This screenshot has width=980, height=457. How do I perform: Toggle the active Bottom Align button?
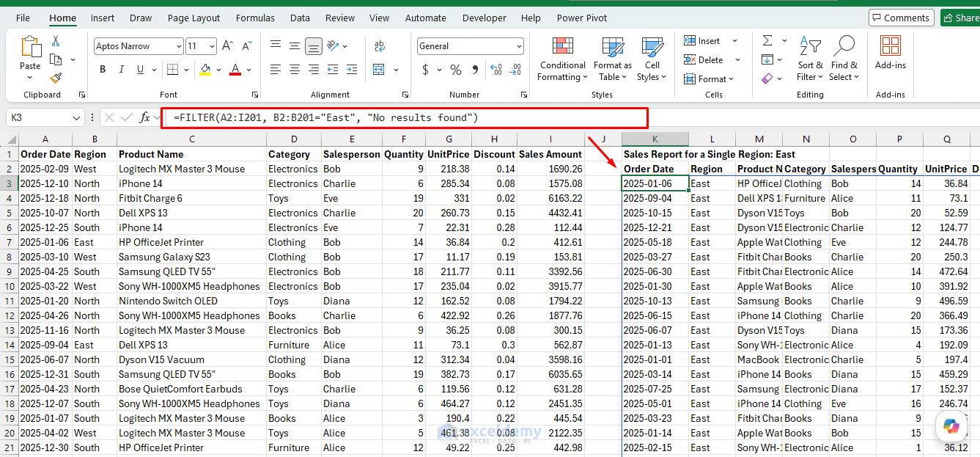tap(314, 46)
